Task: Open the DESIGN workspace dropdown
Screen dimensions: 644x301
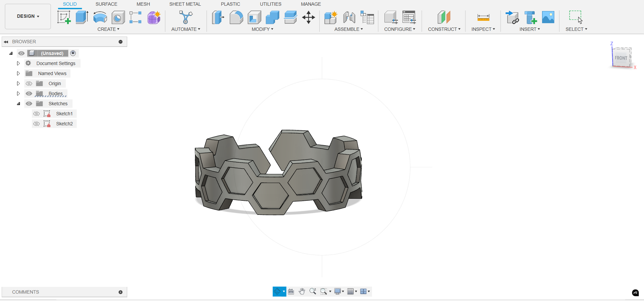Action: 28,16
